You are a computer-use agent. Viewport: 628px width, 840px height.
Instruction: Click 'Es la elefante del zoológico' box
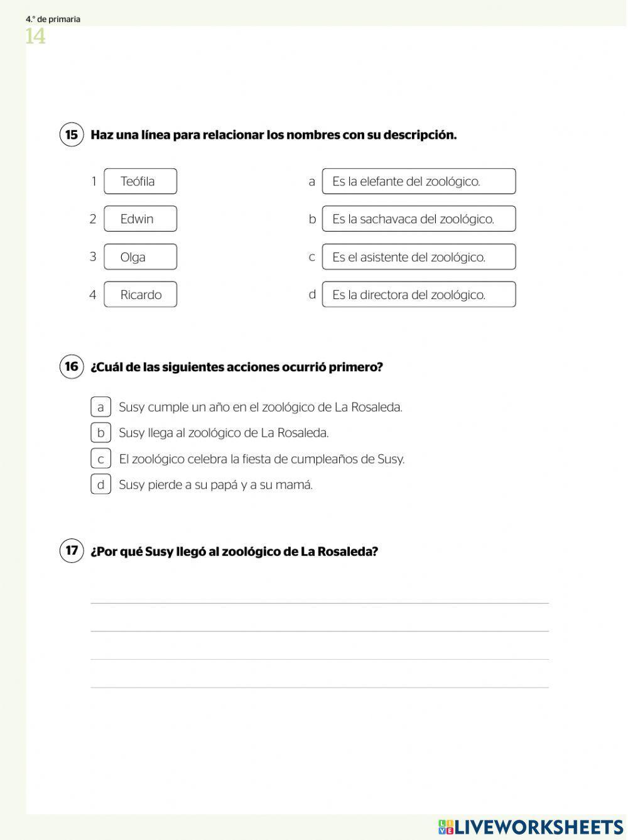point(418,182)
